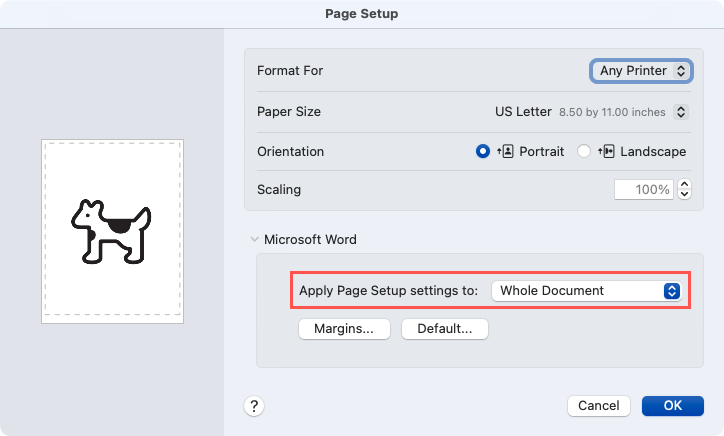Click the Default... button
The image size is (724, 436).
point(445,329)
